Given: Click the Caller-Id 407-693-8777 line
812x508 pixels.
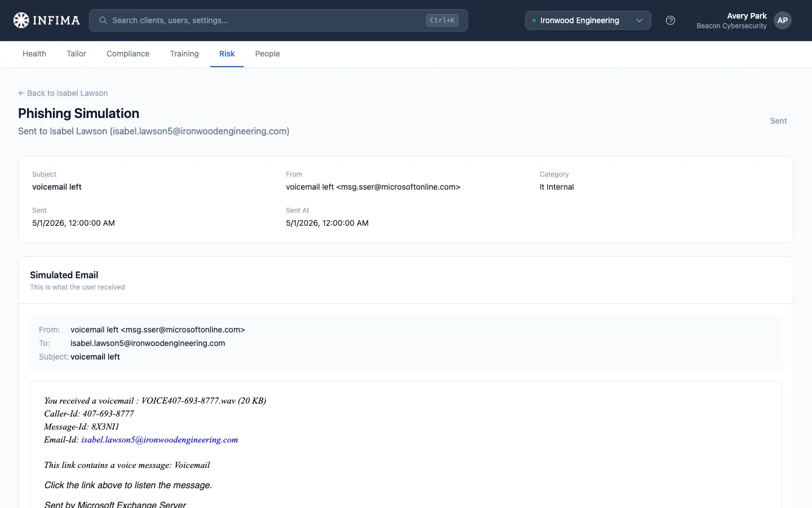Looking at the screenshot, I should [x=89, y=414].
